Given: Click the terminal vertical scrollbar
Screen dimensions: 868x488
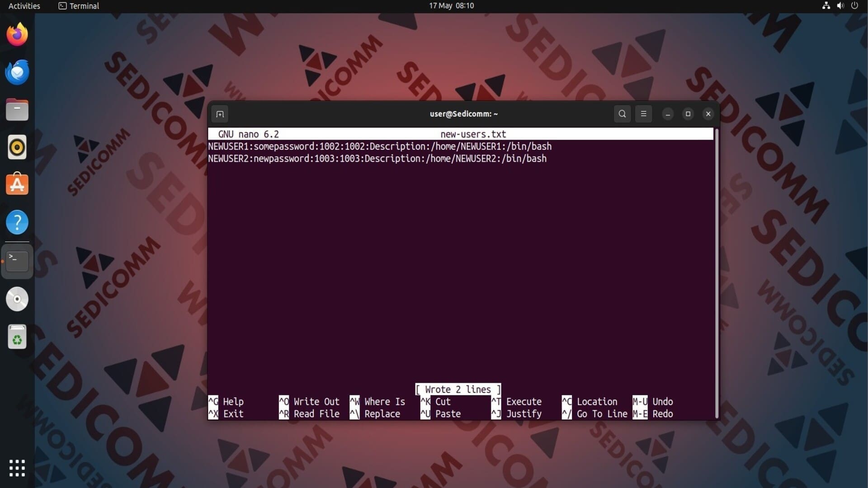Looking at the screenshot, I should [717, 271].
